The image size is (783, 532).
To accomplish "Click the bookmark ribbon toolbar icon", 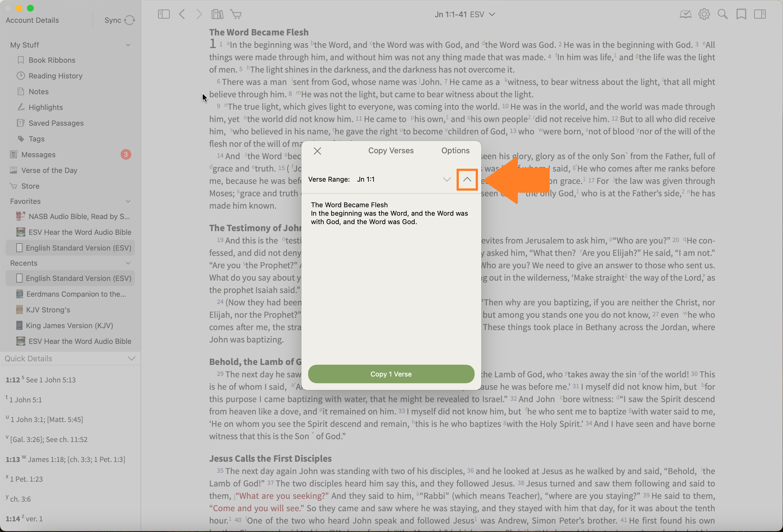I will 741,14.
